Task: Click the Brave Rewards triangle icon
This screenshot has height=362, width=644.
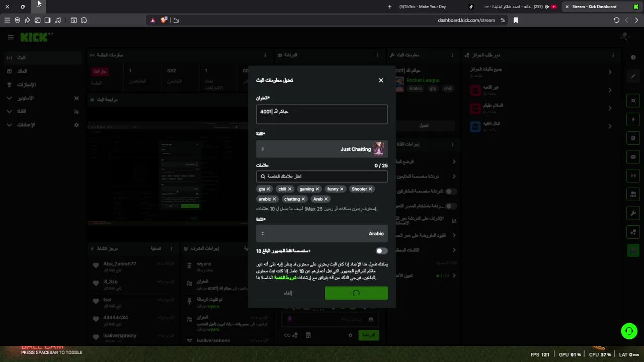Action: coord(153,20)
